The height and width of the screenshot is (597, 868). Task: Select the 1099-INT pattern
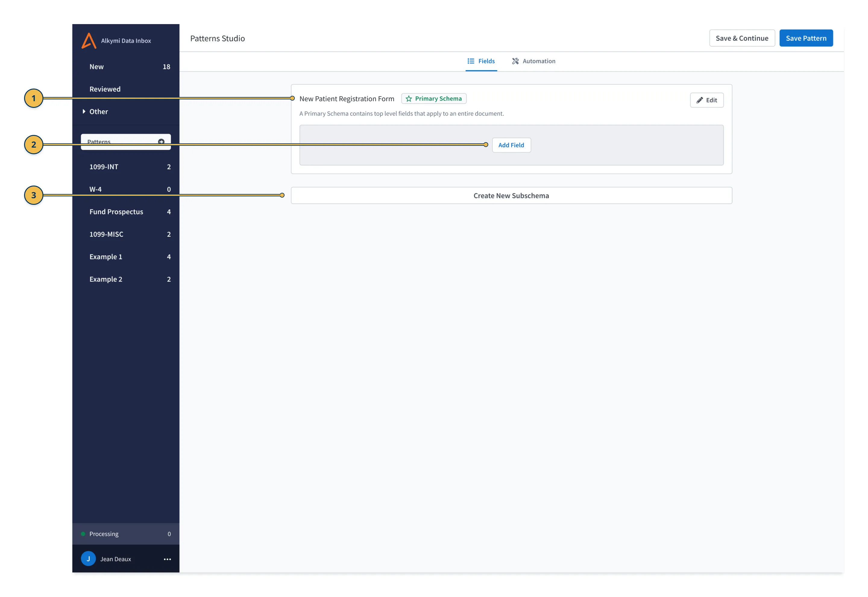tap(126, 167)
